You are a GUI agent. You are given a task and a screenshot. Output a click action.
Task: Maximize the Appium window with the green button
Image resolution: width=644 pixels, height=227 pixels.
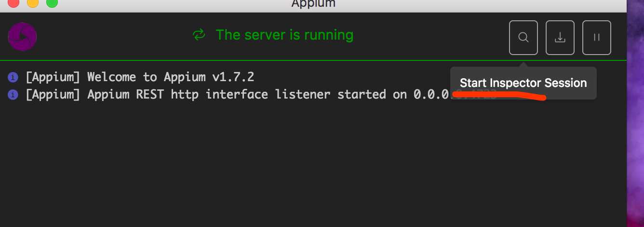52,3
